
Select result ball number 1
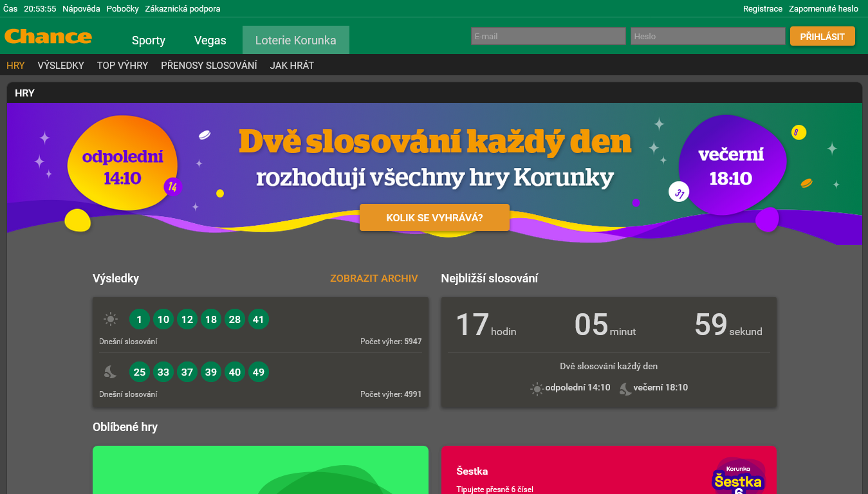point(140,319)
